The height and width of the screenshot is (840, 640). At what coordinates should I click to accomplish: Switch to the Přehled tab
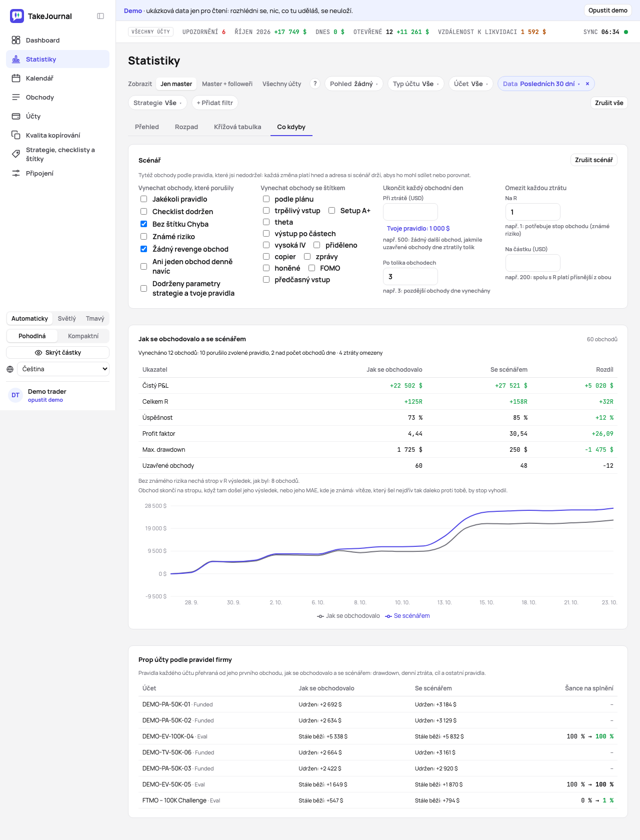click(x=147, y=127)
